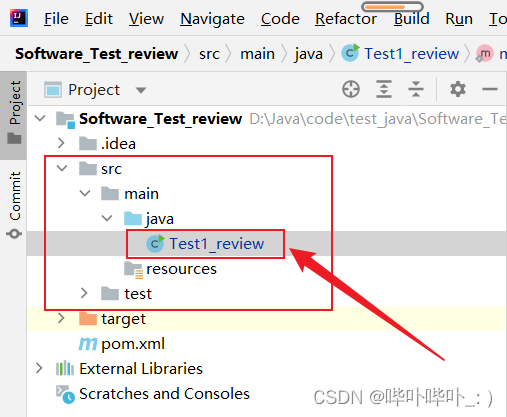The height and width of the screenshot is (417, 507).
Task: Expand the .idea folder chevron
Action: point(61,143)
